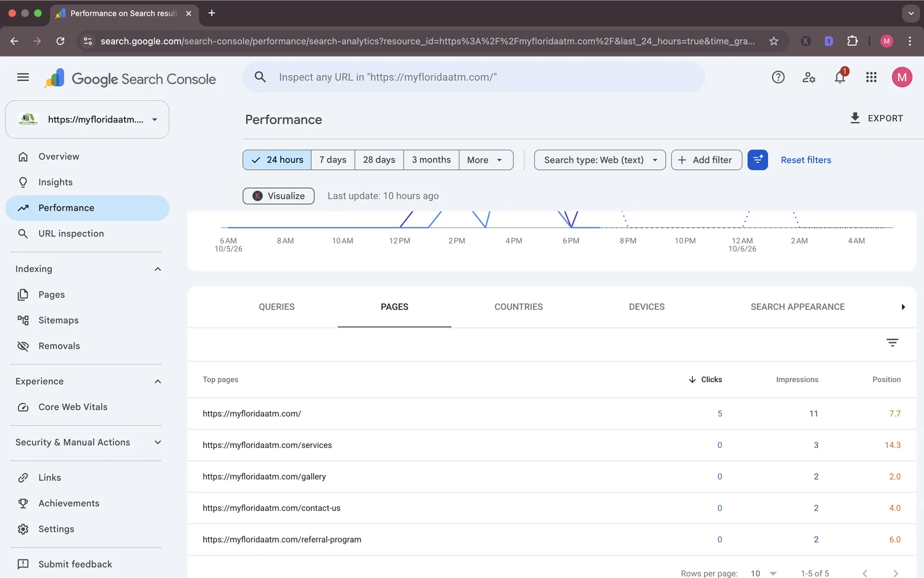Switch to the Search Appearance tab
Image resolution: width=924 pixels, height=578 pixels.
coord(798,307)
